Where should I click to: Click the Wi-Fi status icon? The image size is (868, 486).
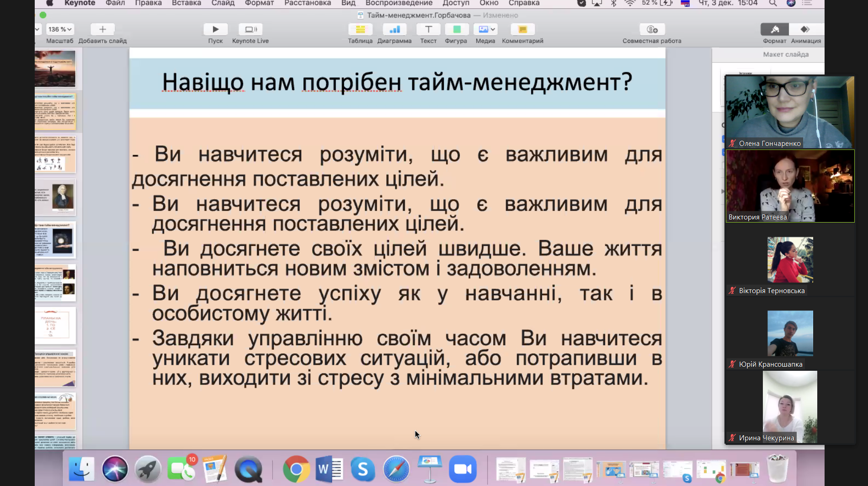click(630, 3)
